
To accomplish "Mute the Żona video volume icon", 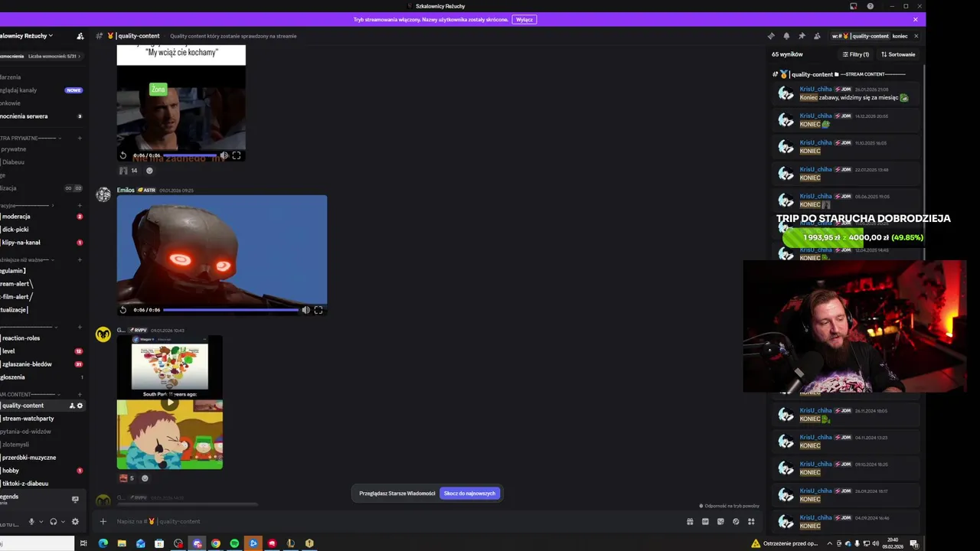I will pos(224,155).
